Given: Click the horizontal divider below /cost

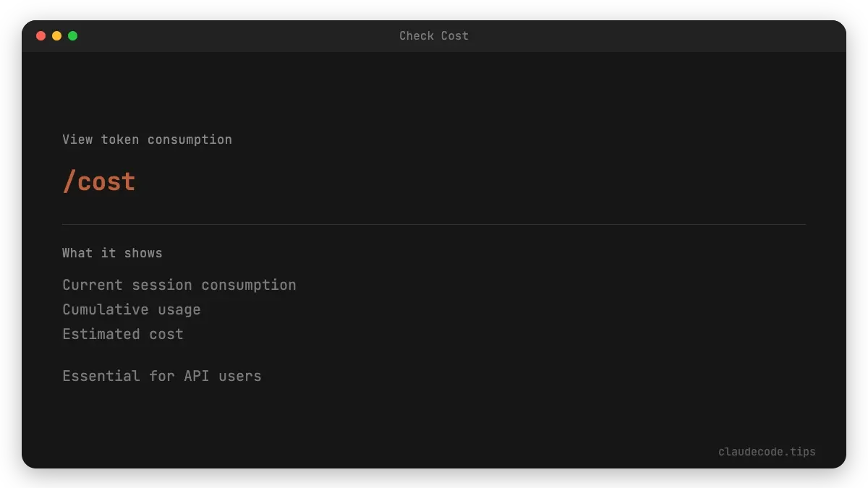Looking at the screenshot, I should (x=434, y=225).
